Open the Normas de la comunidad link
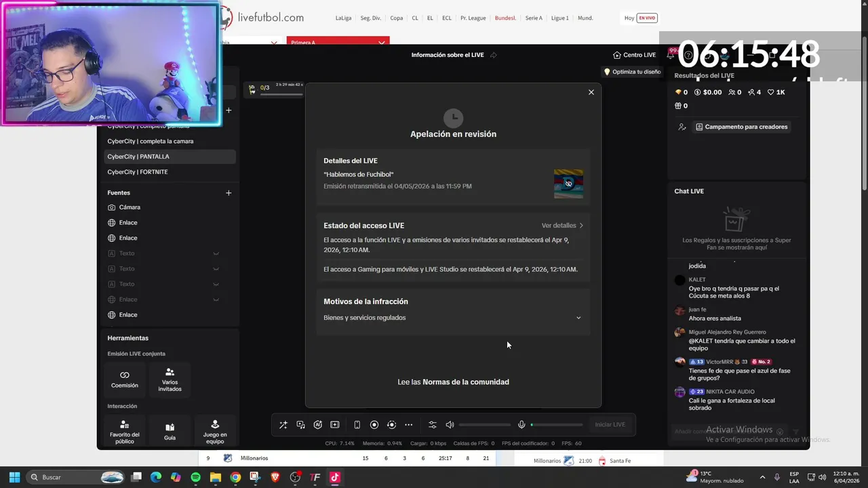Viewport: 868px width, 488px height. click(465, 382)
